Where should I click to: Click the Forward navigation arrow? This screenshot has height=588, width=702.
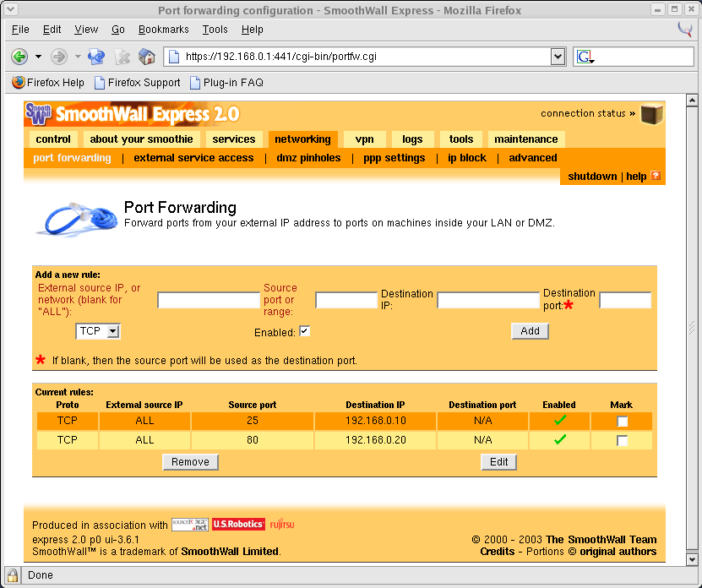point(58,57)
